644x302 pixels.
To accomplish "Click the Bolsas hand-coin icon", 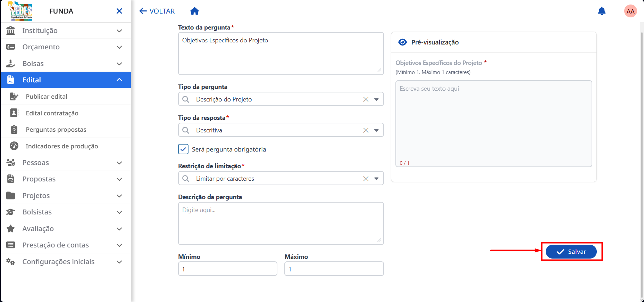I will coord(11,64).
